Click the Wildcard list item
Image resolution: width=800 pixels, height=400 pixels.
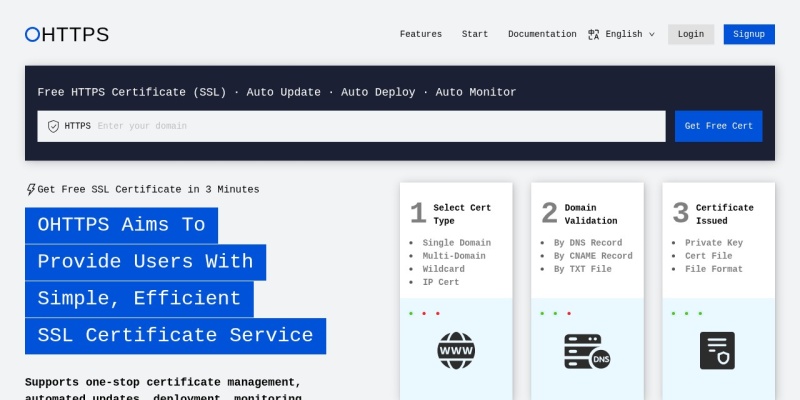tap(443, 269)
